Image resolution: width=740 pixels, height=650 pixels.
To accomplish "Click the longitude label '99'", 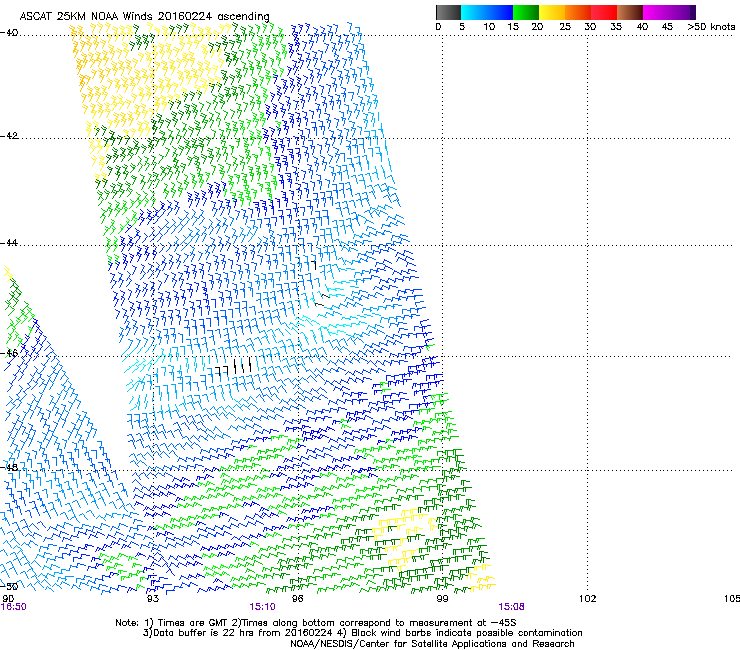I will tap(442, 599).
